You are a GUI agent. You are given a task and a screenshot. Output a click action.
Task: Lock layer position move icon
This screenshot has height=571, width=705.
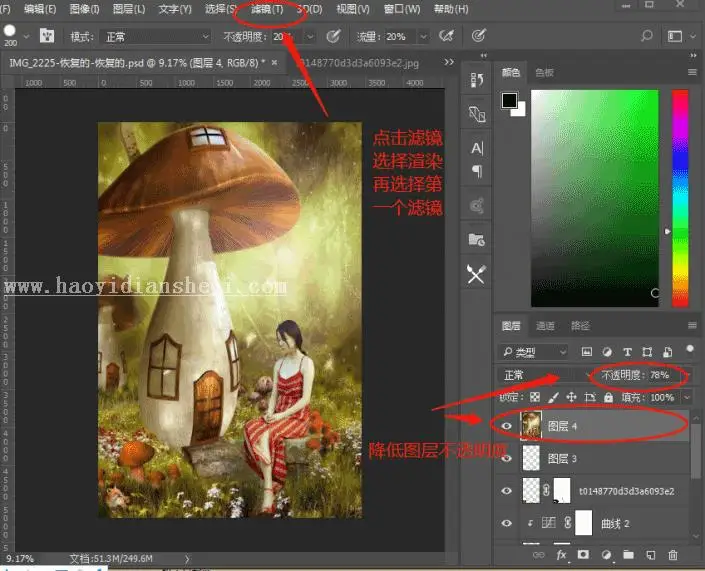coord(571,397)
